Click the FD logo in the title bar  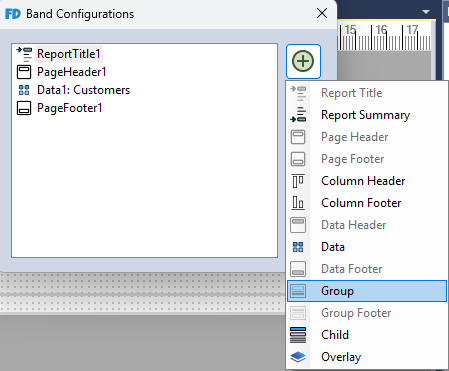13,14
